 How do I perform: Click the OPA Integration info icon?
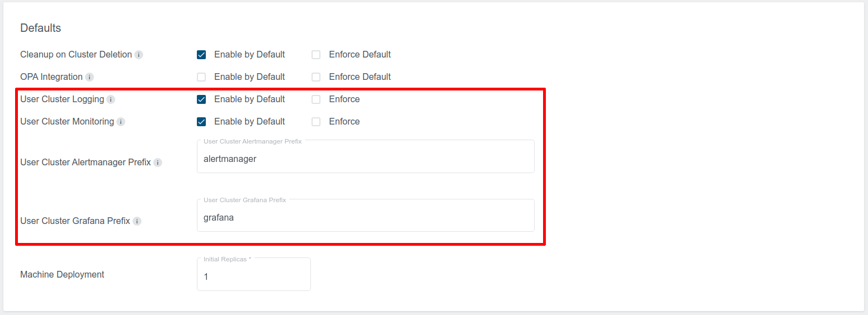[89, 77]
